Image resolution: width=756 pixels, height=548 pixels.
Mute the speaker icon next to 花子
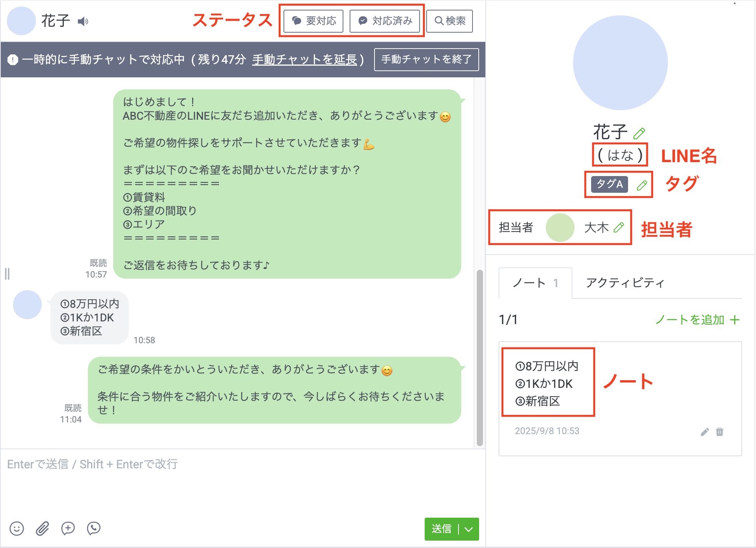(82, 22)
